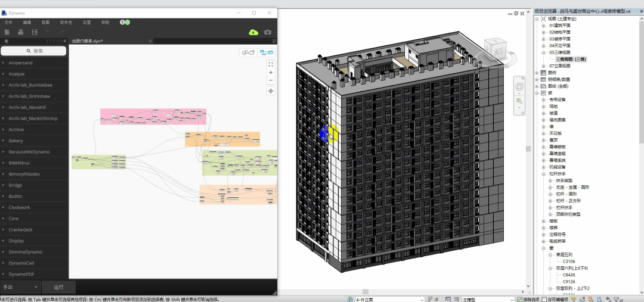The height and width of the screenshot is (302, 644).
Task: Enable the 仅可编辑项 checkbox
Action: point(544,299)
